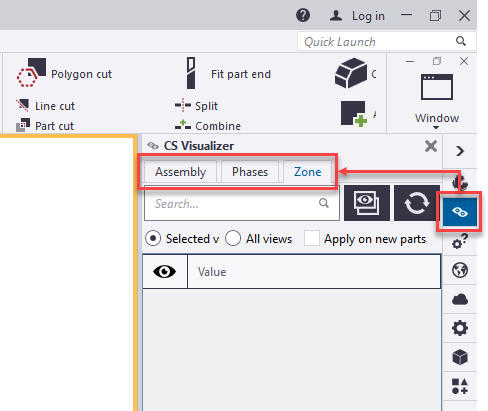The image size is (488, 411).
Task: Click the eye views button beside search
Action: pos(367,203)
